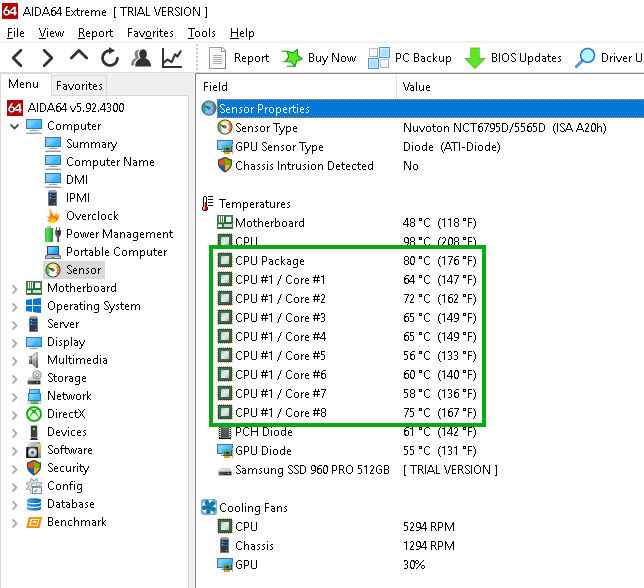644x588 pixels.
Task: Select the Cooling Fans group heading
Action: pos(244,508)
